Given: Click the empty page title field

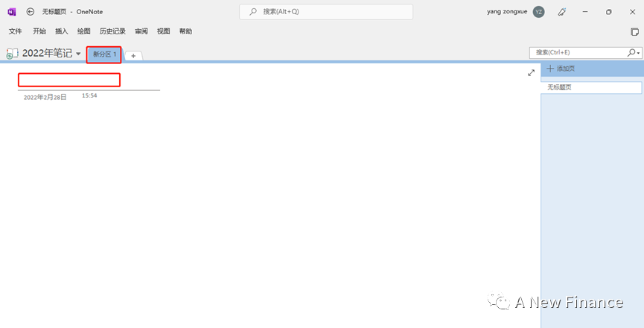Looking at the screenshot, I should click(x=69, y=80).
